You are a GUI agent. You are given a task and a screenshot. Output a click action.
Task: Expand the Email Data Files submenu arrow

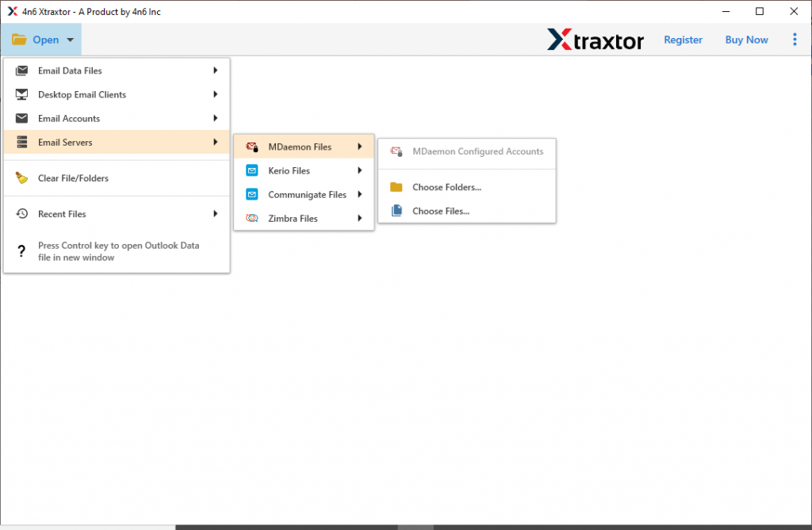tap(215, 71)
